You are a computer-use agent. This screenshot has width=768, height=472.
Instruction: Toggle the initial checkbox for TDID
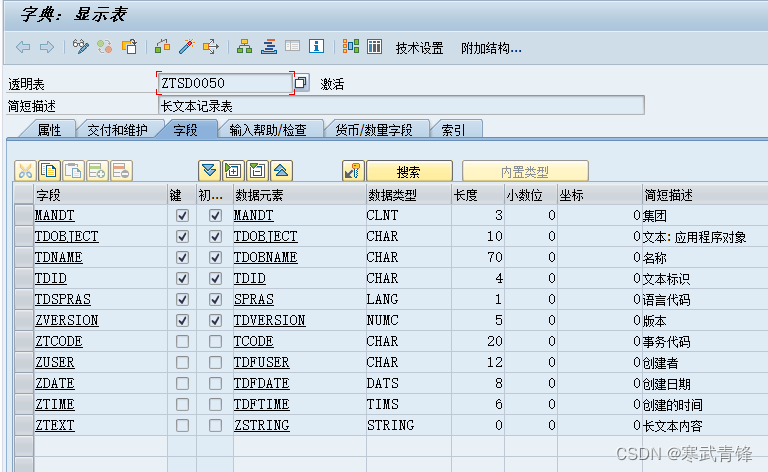pos(215,279)
